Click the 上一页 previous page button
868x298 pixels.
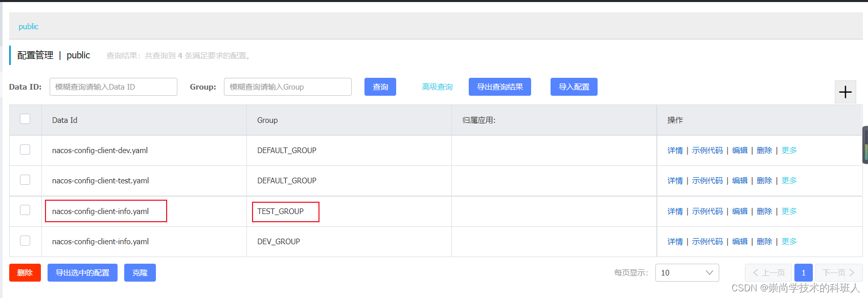768,273
